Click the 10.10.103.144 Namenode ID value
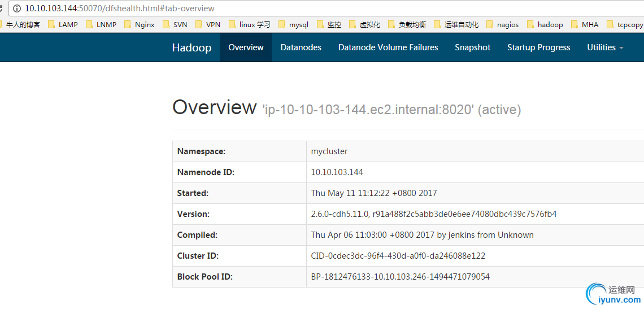Image resolution: width=644 pixels, height=309 pixels. (337, 172)
